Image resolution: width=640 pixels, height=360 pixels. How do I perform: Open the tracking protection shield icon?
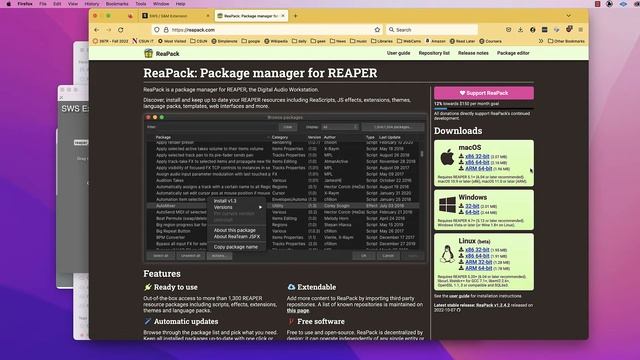pos(157,30)
